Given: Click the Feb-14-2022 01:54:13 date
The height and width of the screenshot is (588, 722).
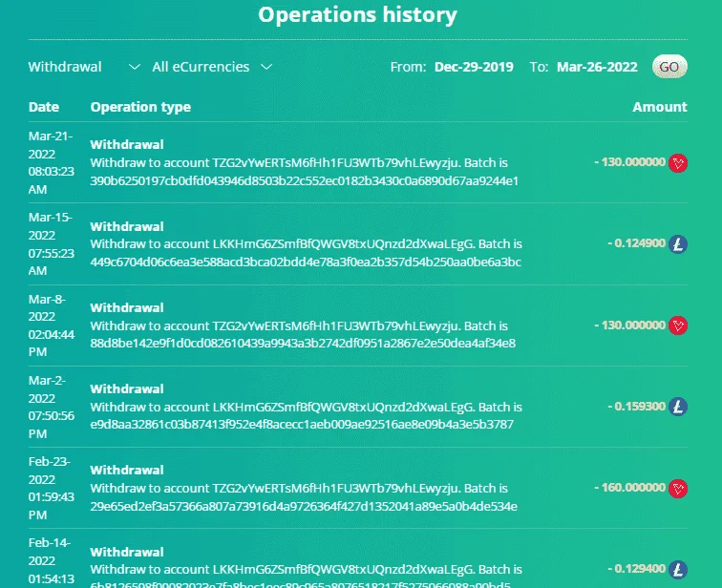Looking at the screenshot, I should pos(52,561).
